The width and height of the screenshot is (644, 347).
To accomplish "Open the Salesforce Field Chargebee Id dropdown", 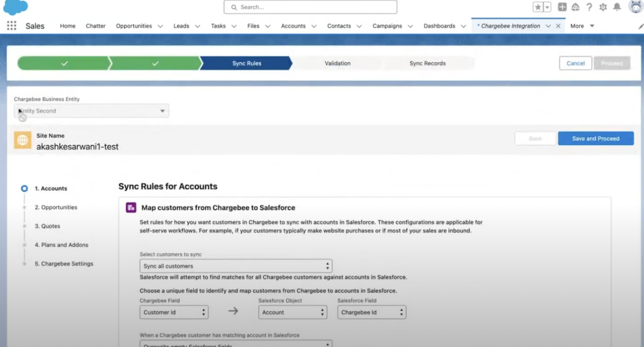I will [x=372, y=312].
